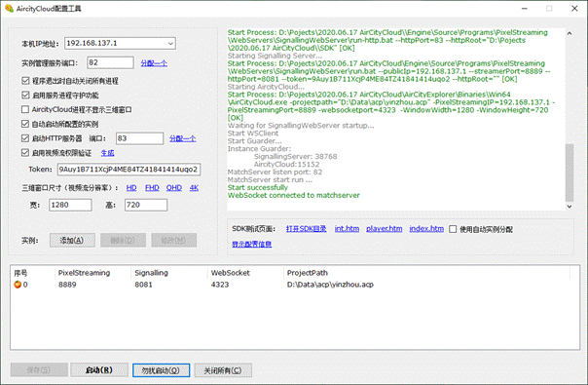Select the 4K resolution link

coord(194,187)
